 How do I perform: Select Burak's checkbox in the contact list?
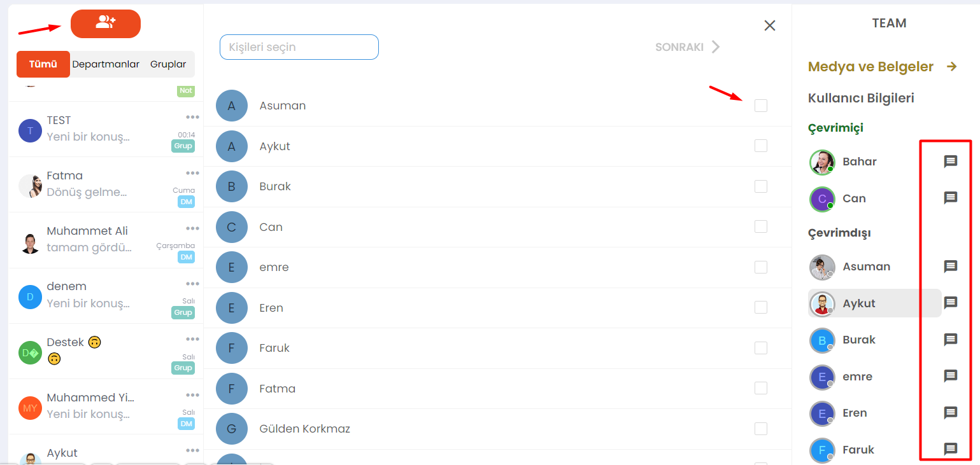(761, 186)
